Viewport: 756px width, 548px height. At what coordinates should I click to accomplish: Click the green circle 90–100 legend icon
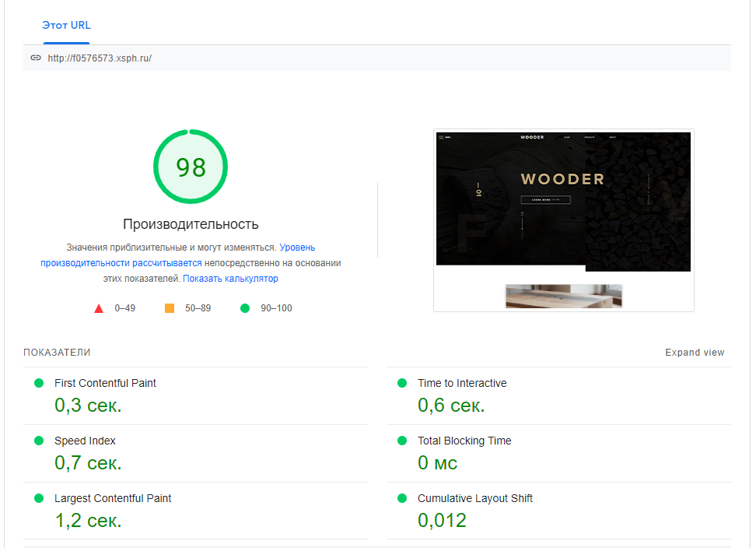[245, 308]
